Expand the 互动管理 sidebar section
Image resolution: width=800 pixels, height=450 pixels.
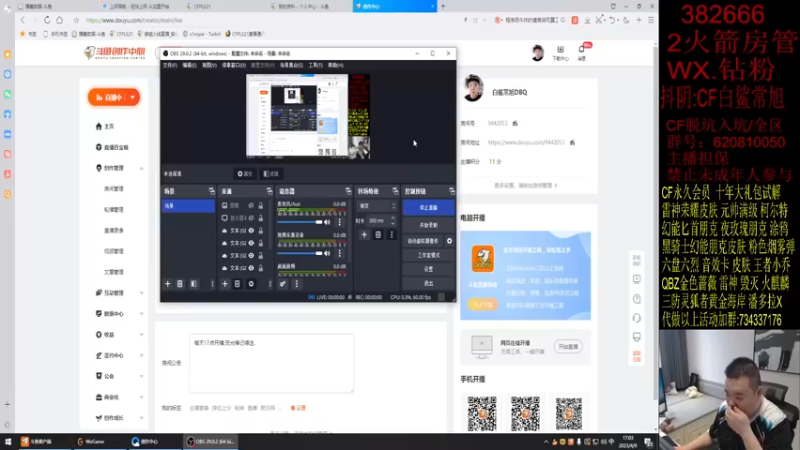[141, 293]
